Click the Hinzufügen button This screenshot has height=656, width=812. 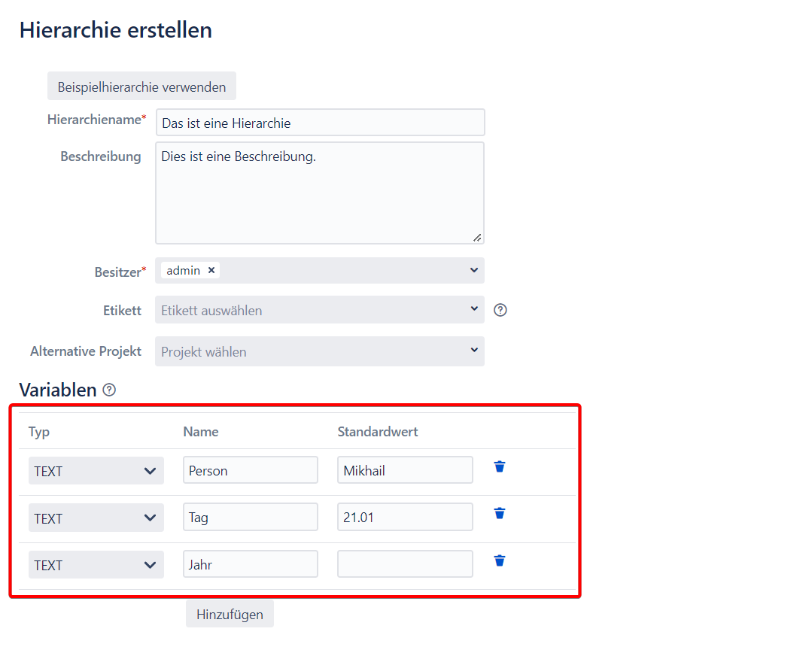point(230,614)
